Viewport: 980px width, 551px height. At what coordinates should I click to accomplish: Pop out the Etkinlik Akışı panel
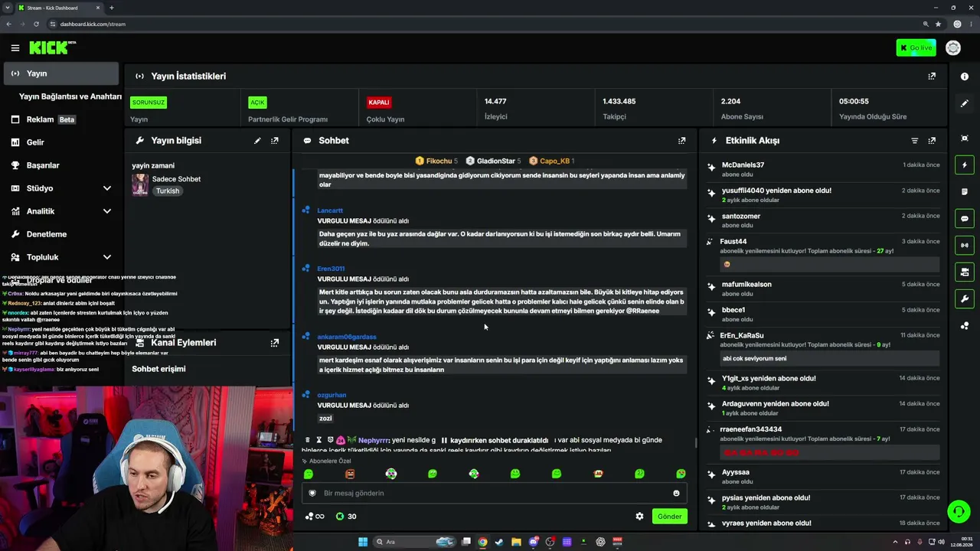[932, 141]
